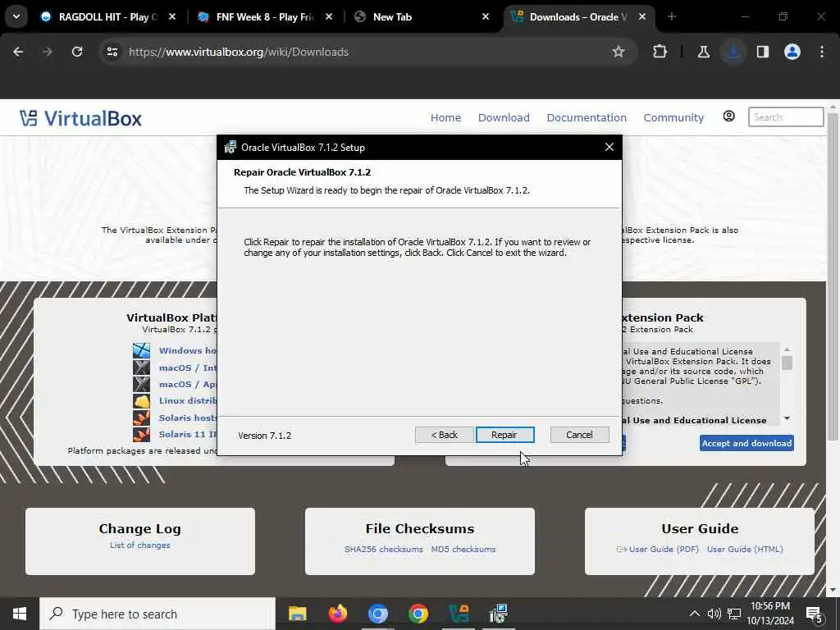Open Home in site navigation
Viewport: 840px width, 630px height.
coord(445,117)
